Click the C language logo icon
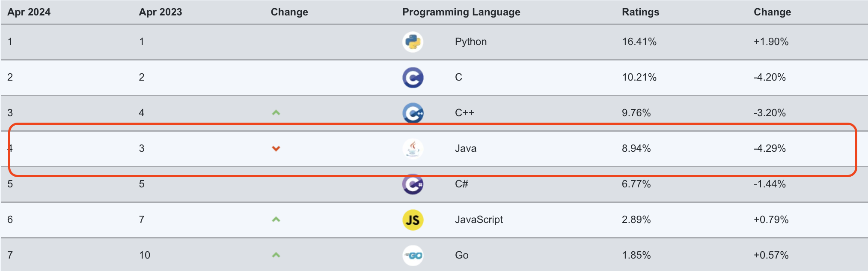This screenshot has height=271, width=868. pos(413,78)
